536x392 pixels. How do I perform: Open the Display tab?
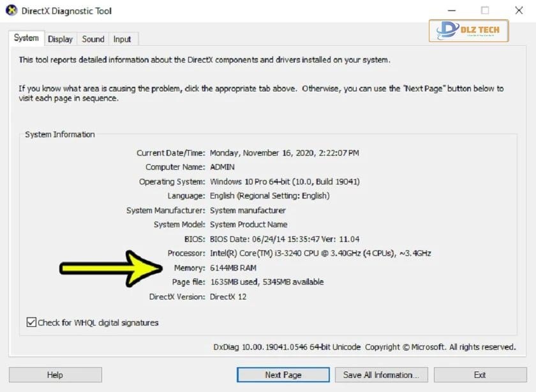point(60,39)
